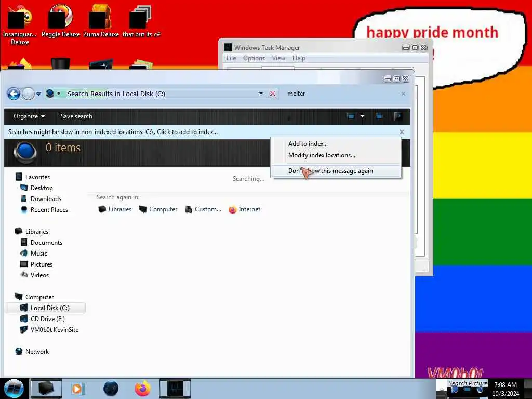Click the that but its c# desktop icon
The height and width of the screenshot is (399, 532).
141,21
